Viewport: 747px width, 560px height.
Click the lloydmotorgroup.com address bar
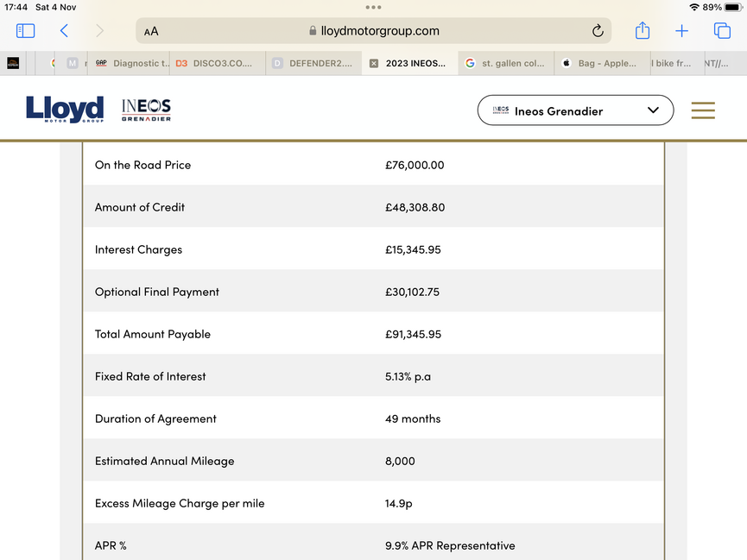click(373, 31)
